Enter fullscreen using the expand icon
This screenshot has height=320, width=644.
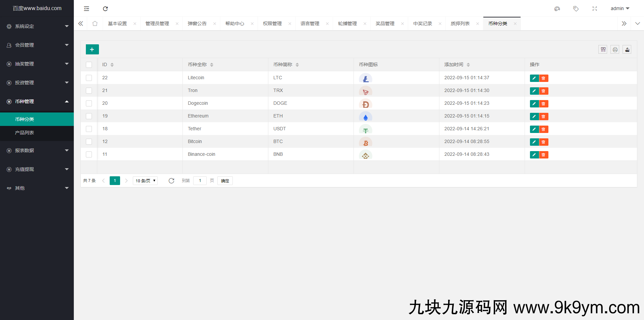[x=595, y=9]
